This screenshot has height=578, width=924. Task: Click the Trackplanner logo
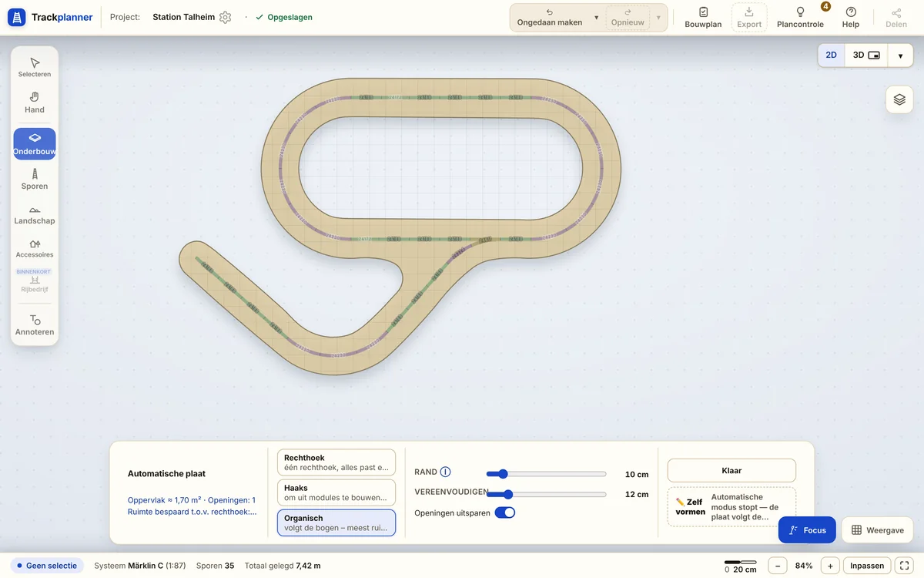pyautogui.click(x=51, y=17)
